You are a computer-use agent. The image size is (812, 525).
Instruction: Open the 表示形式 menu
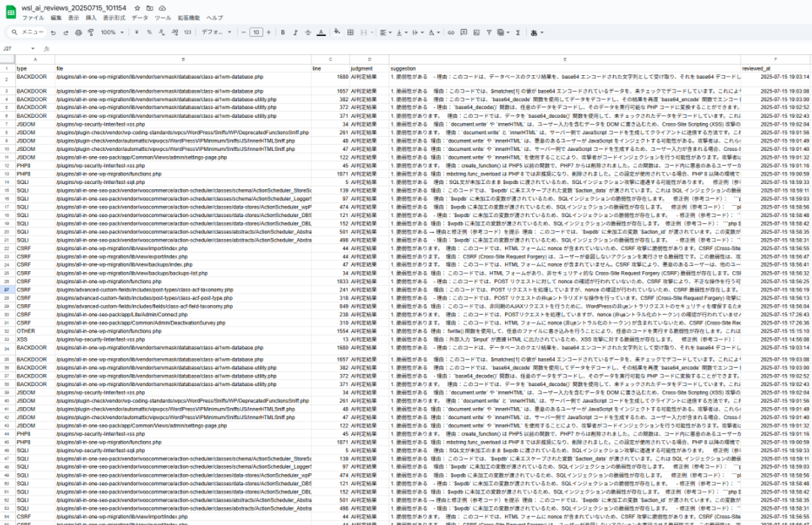pos(114,18)
